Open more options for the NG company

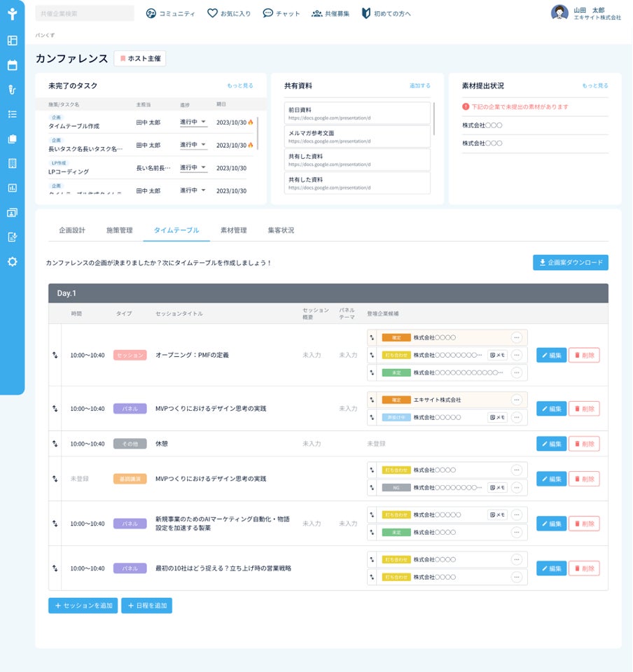point(517,488)
